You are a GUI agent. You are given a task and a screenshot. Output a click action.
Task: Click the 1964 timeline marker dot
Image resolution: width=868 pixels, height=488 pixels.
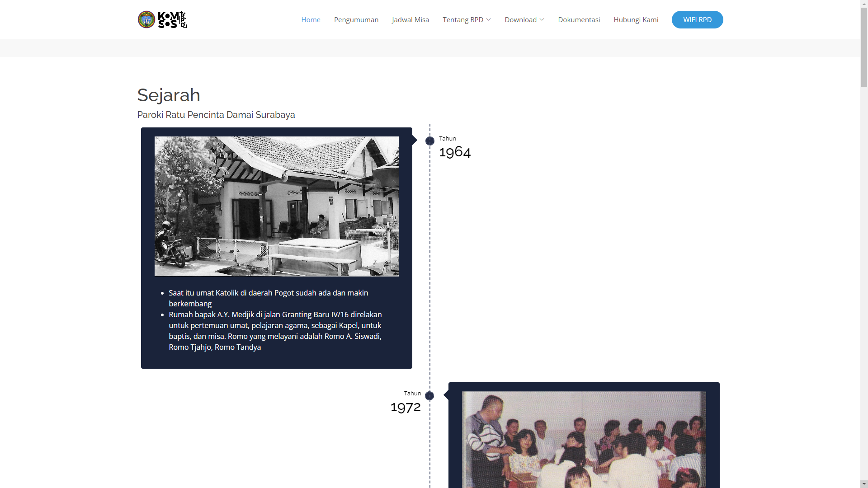pos(429,141)
